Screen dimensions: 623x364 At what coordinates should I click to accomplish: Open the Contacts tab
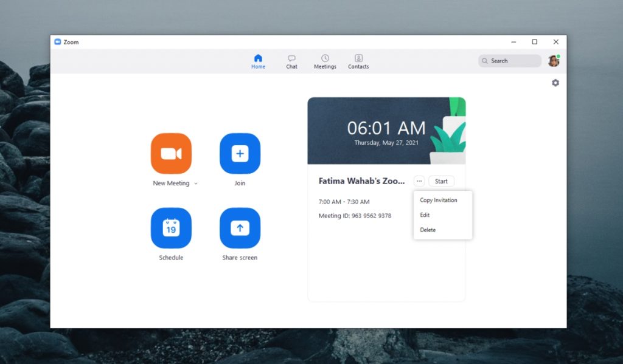click(x=358, y=61)
